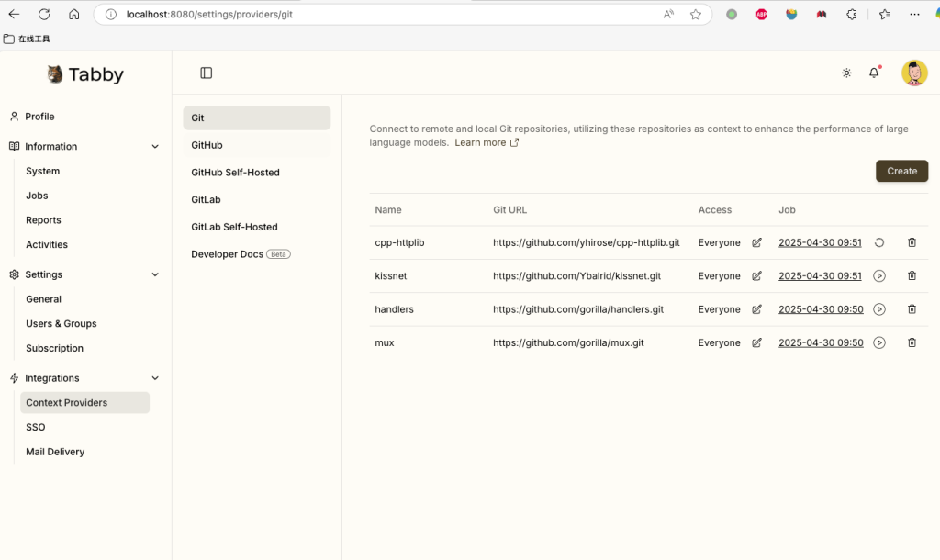Open the System page
940x560 pixels.
pyautogui.click(x=42, y=171)
